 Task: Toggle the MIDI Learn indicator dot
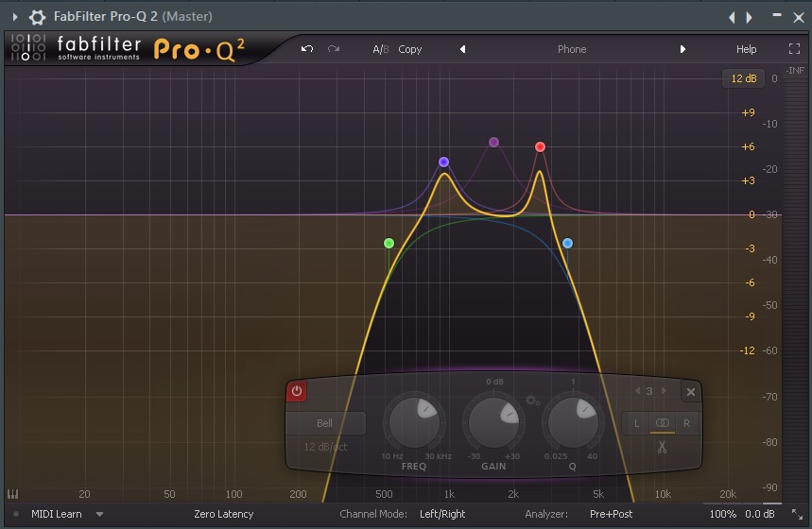click(x=16, y=514)
